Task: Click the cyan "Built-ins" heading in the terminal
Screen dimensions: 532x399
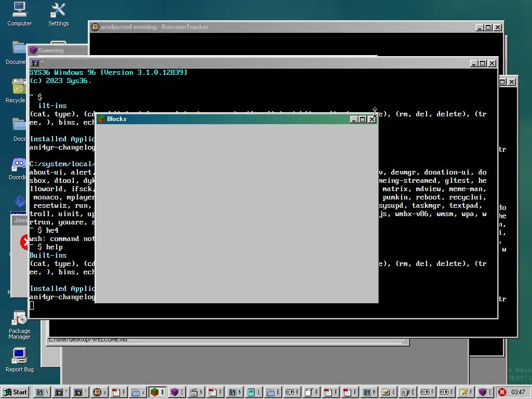Action: [x=48, y=255]
